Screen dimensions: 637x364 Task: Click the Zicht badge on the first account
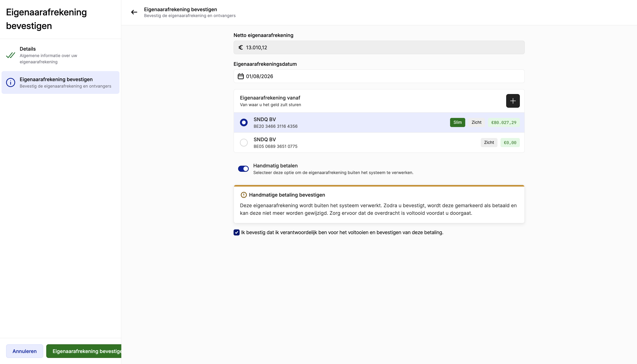tap(476, 122)
